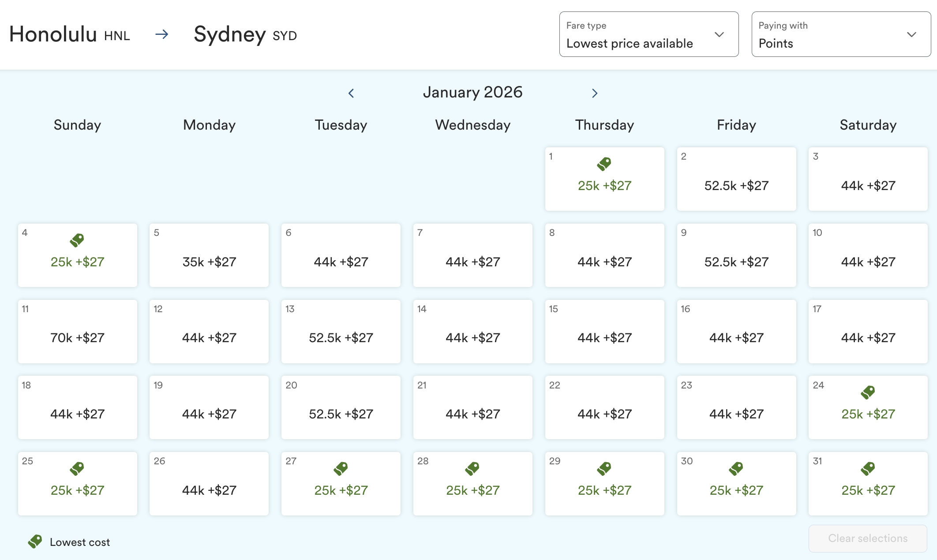Click the left arrow to view December 2025
The height and width of the screenshot is (560, 937).
352,93
